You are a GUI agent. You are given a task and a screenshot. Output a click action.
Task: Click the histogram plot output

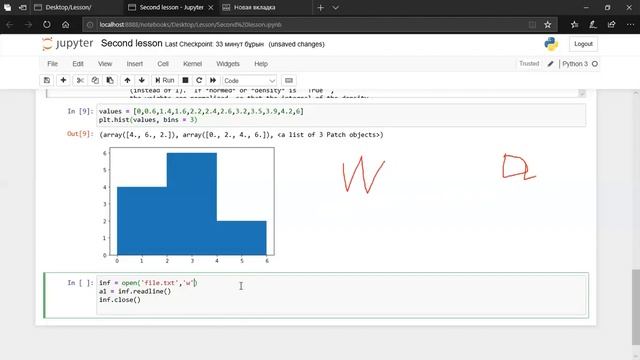[x=187, y=205]
